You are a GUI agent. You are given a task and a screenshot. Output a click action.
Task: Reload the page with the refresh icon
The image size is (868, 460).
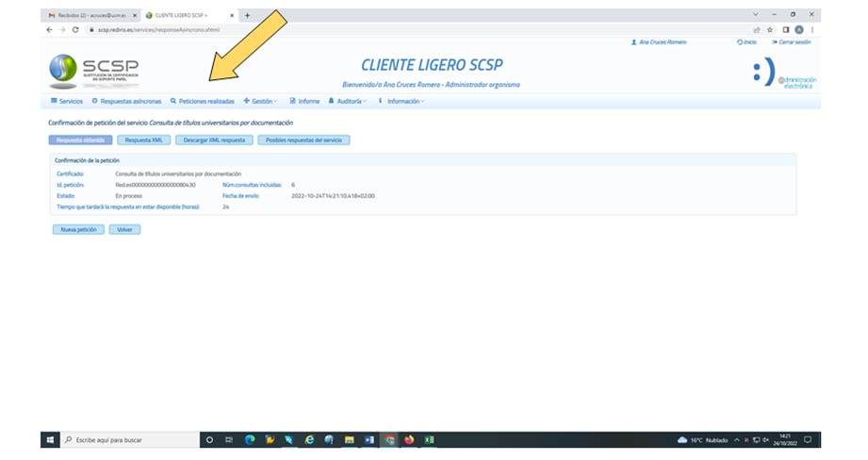click(75, 30)
